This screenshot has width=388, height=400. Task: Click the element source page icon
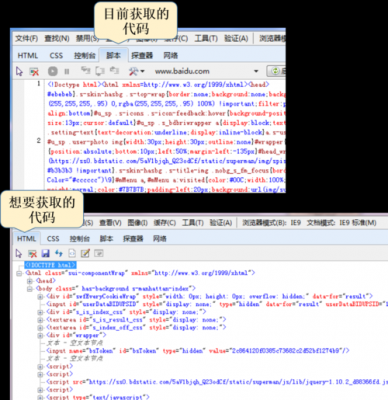(72, 253)
